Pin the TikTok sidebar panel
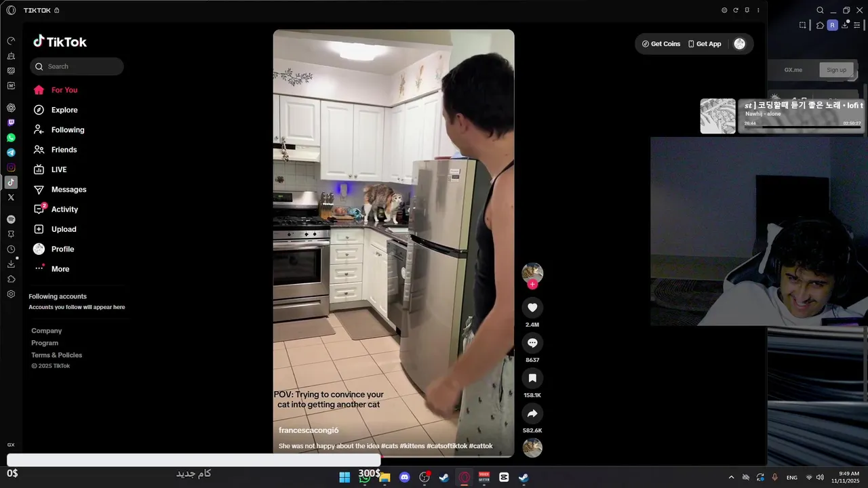Screen dimensions: 868x488 point(747,10)
